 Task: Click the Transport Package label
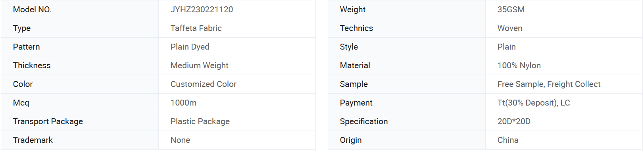(x=48, y=121)
